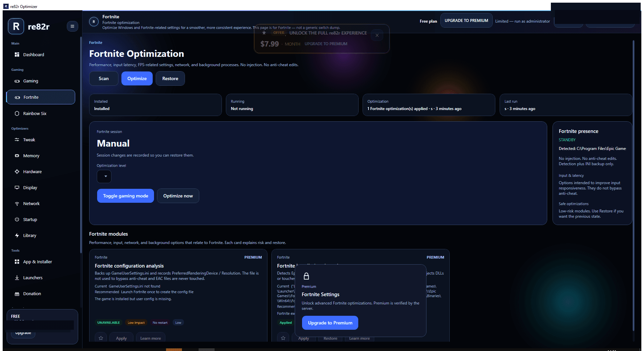Click the UNAVAILABLE status tag

click(x=108, y=322)
